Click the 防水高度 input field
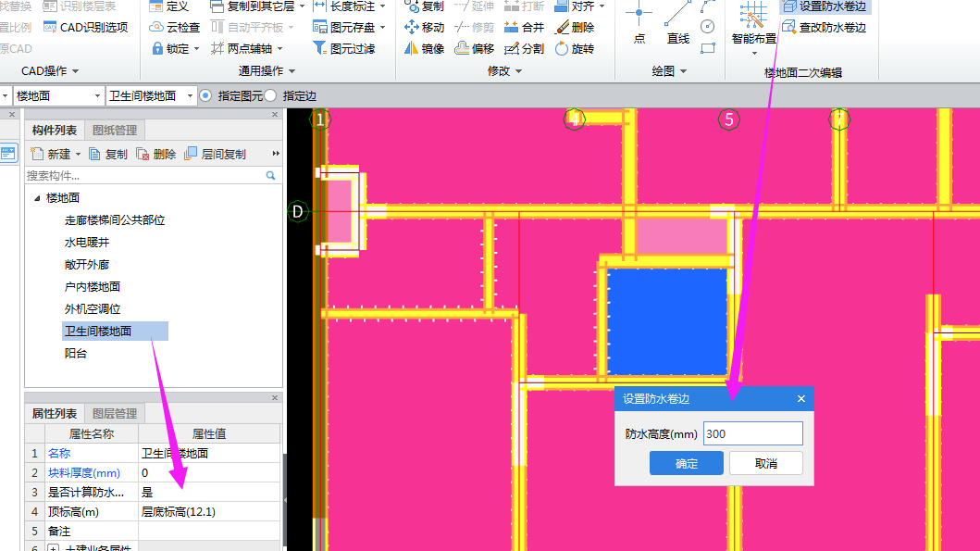Viewport: 980px width, 551px height. [753, 433]
